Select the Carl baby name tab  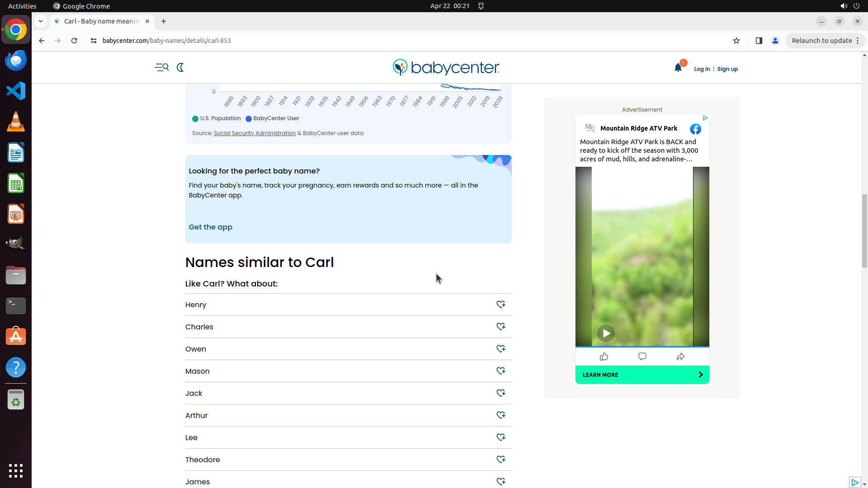[x=102, y=21]
